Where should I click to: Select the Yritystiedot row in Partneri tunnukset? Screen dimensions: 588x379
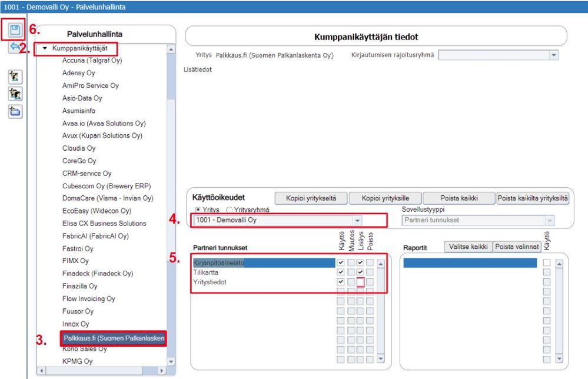point(264,282)
